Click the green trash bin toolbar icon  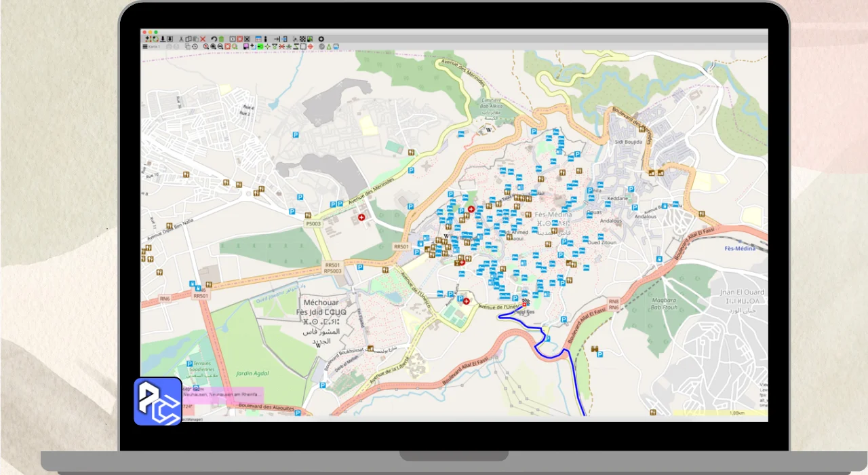(221, 39)
